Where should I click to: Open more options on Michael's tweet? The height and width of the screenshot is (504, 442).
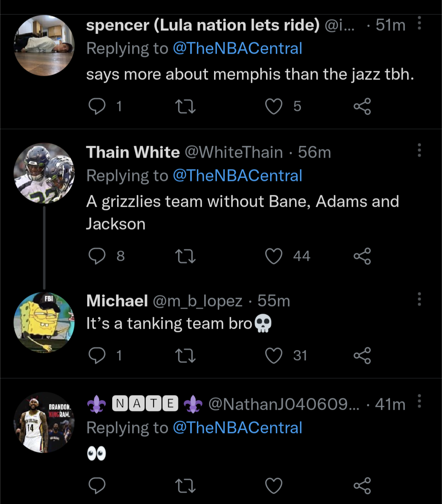[419, 300]
